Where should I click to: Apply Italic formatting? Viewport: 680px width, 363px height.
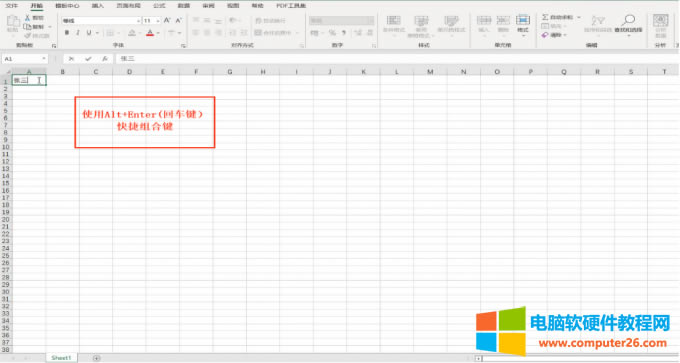click(78, 33)
